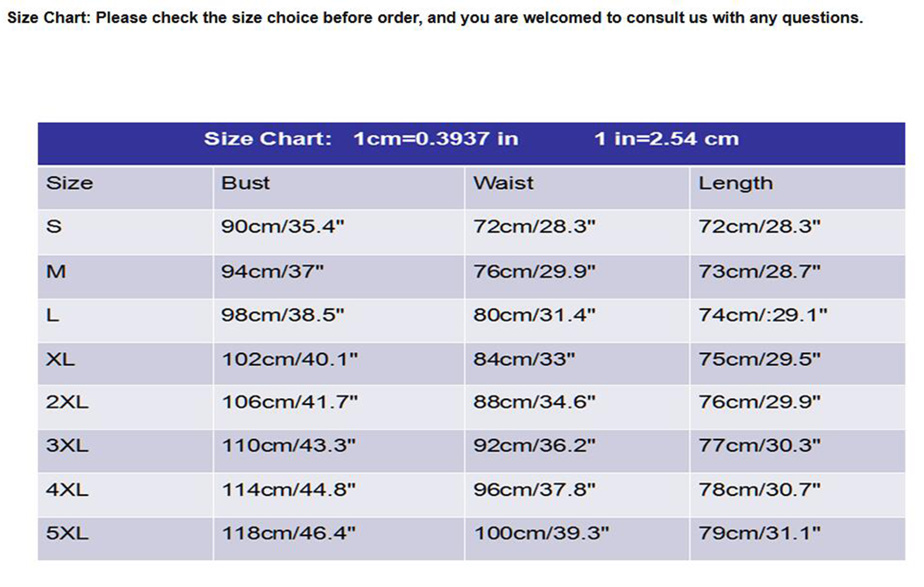The height and width of the screenshot is (587, 924).
Task: Select length value 73cm/28.7" for M
Action: pos(759,272)
